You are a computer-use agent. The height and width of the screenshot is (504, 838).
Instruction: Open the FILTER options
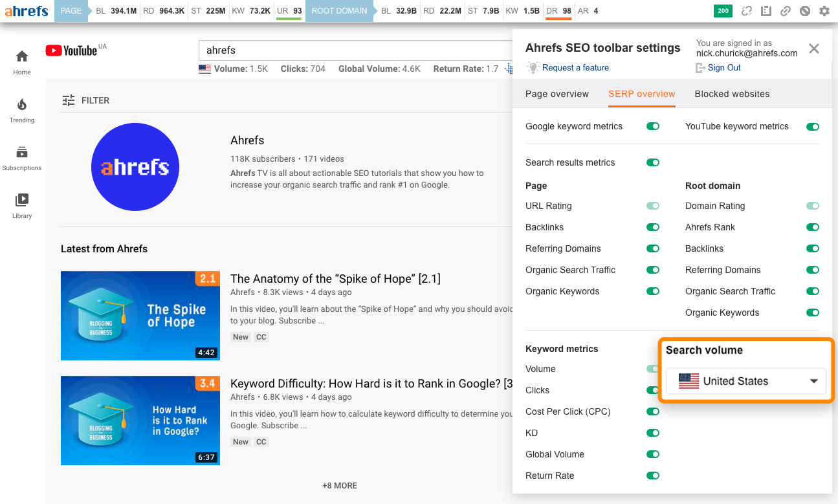click(85, 100)
